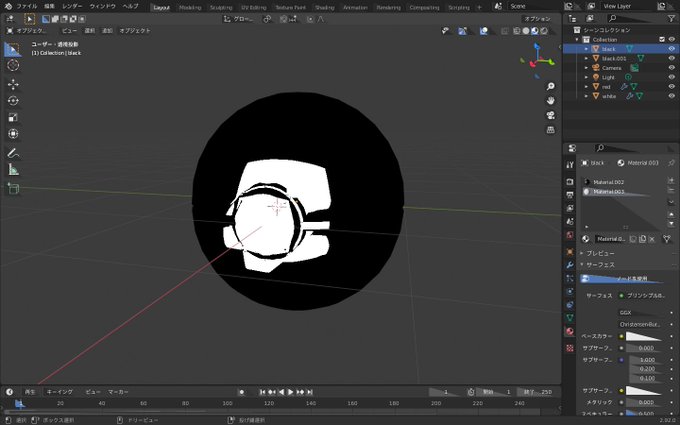Open the Object Data properties tab
The height and width of the screenshot is (425, 680).
pyautogui.click(x=570, y=318)
